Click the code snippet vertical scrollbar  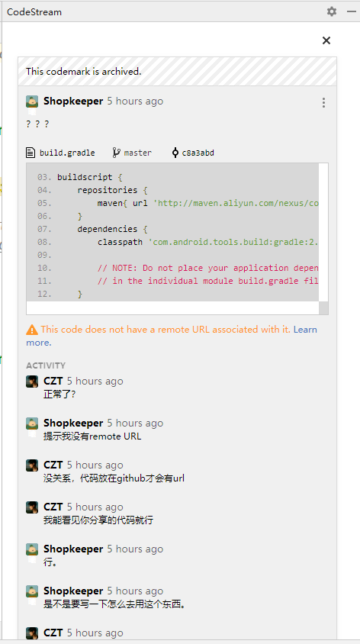[323, 232]
